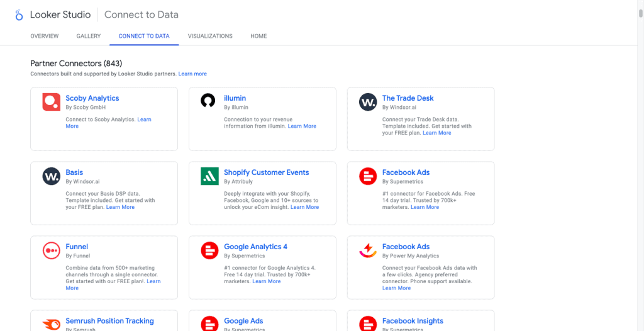Image resolution: width=644 pixels, height=331 pixels.
Task: Click the Semrush Position Tracking icon
Action: [x=52, y=323]
